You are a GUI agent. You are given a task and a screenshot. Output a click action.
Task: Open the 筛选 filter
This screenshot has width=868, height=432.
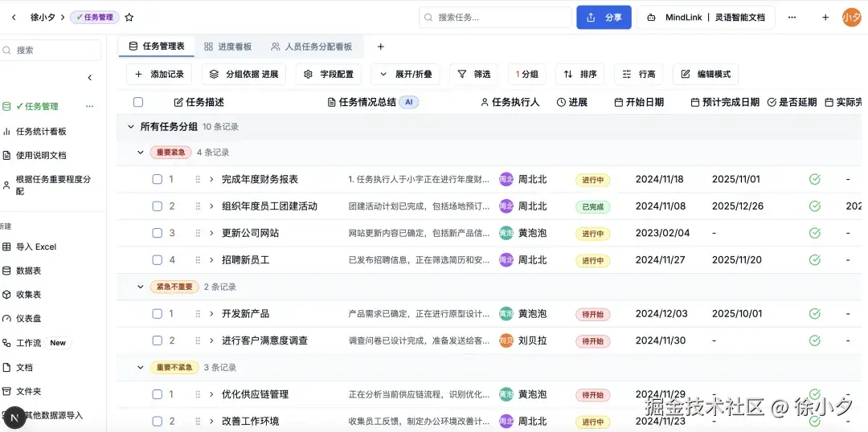(474, 74)
